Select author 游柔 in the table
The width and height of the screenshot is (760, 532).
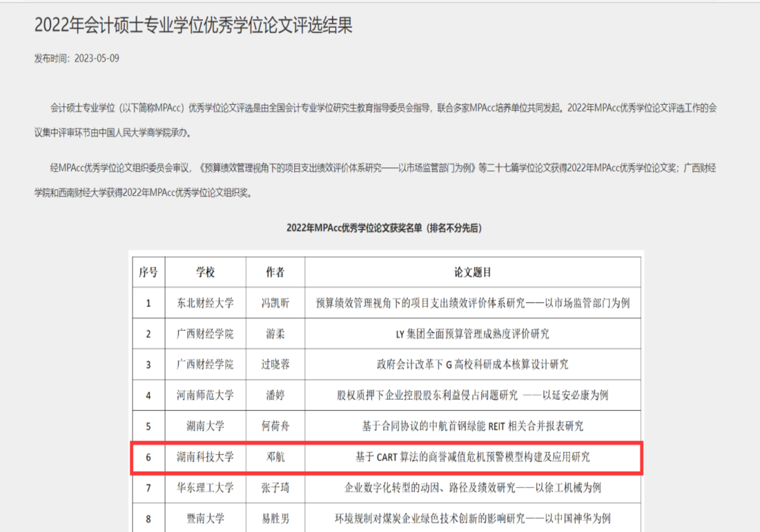(x=275, y=334)
